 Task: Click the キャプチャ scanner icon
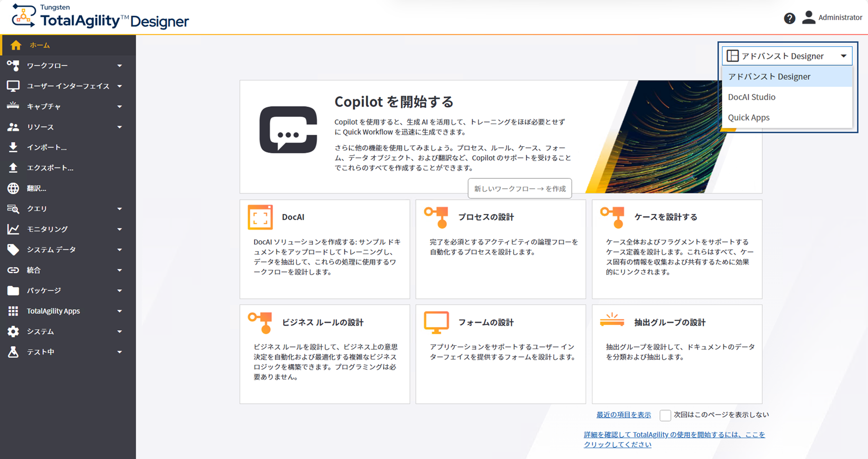[13, 106]
